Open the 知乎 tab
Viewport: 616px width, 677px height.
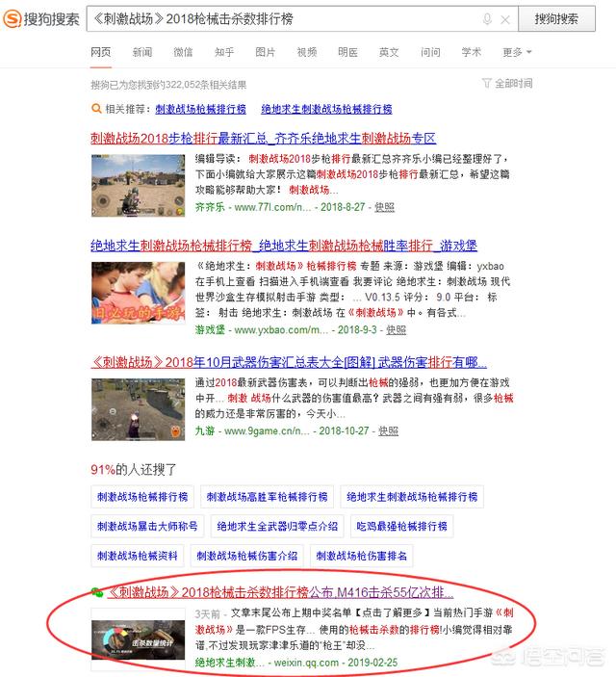click(224, 52)
